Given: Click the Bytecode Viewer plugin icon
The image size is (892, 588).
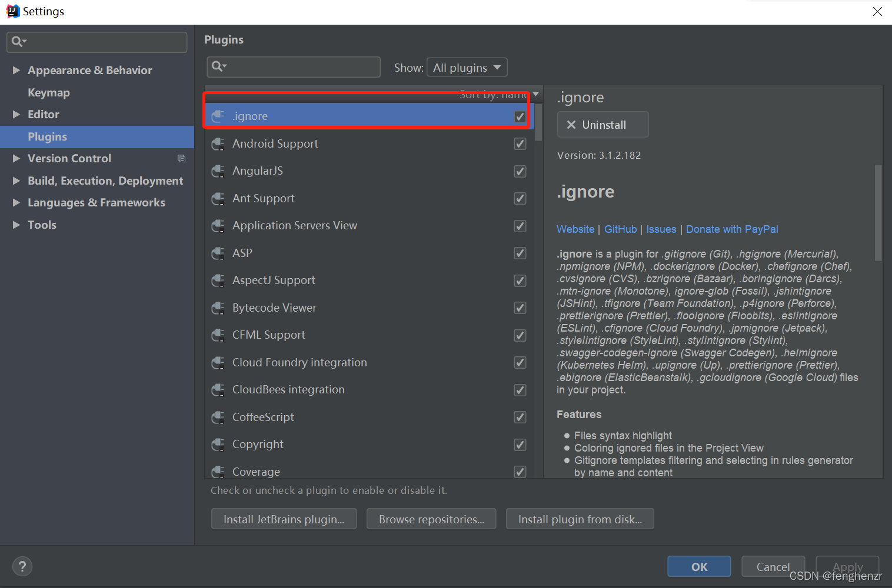Looking at the screenshot, I should [218, 308].
